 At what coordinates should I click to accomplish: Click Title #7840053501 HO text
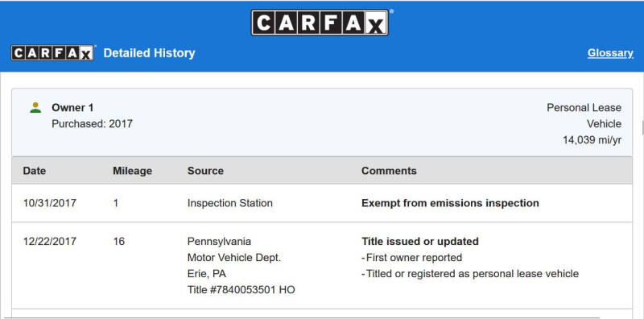pyautogui.click(x=241, y=290)
